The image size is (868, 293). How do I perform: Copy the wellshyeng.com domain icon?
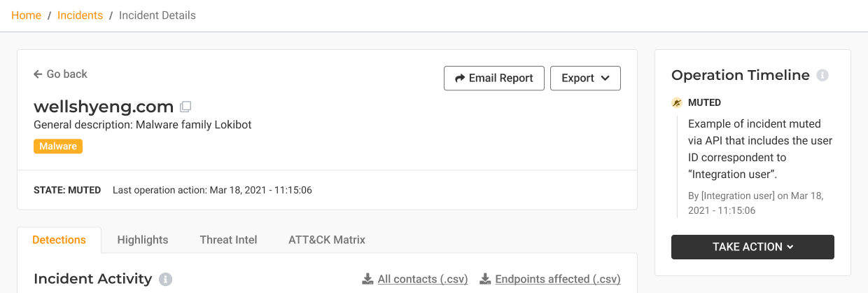(185, 107)
